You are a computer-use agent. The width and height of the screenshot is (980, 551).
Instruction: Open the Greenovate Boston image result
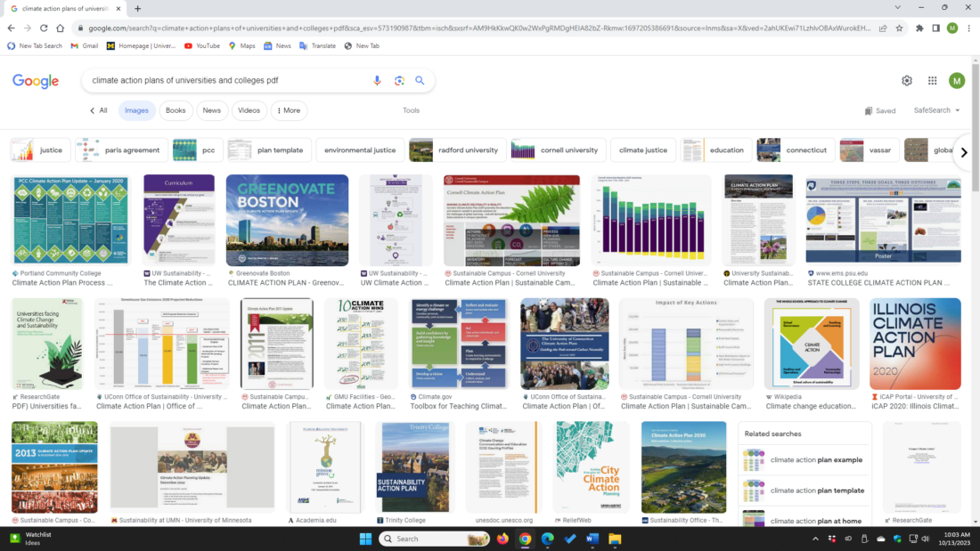[288, 220]
